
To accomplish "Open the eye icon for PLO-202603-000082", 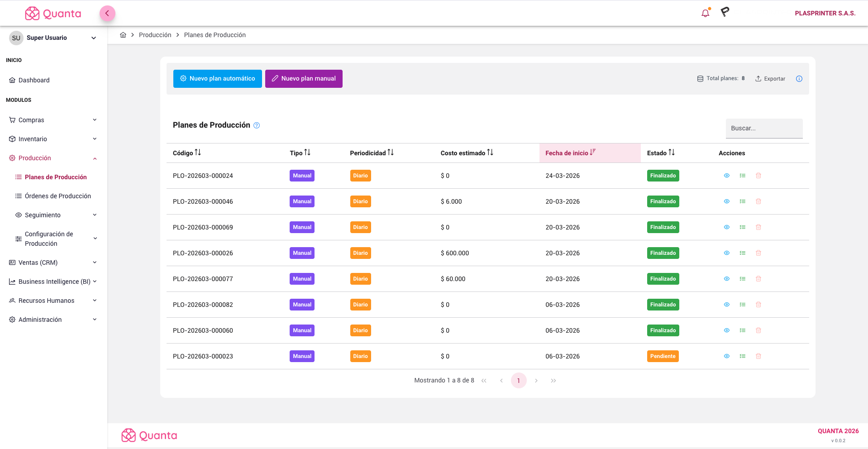I will click(727, 305).
